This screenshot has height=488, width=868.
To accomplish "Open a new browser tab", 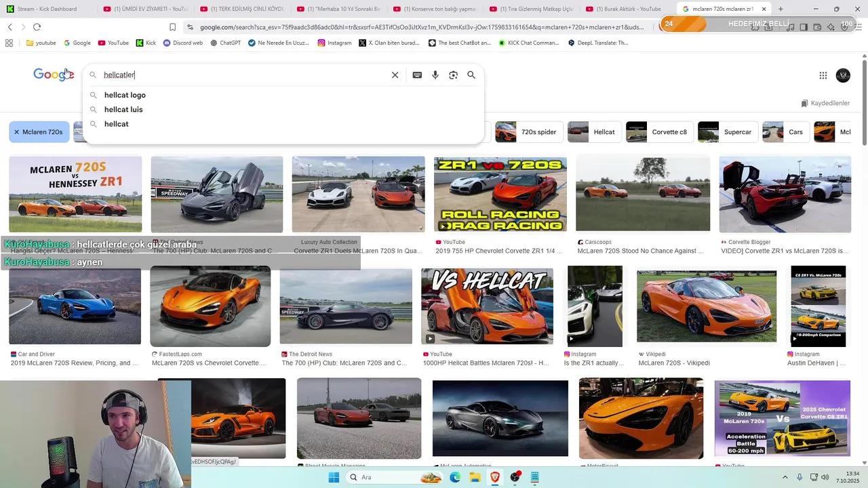I will click(x=781, y=9).
